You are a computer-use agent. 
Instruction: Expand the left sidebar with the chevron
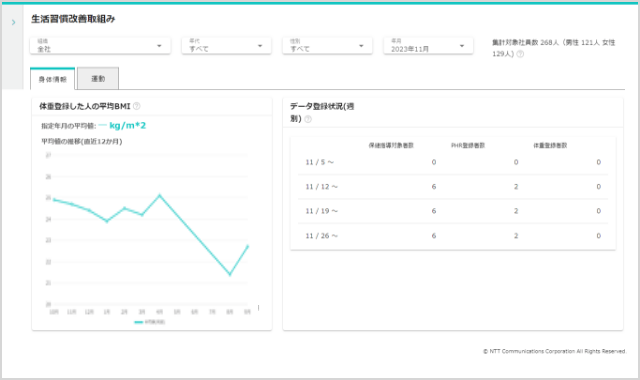pos(13,22)
